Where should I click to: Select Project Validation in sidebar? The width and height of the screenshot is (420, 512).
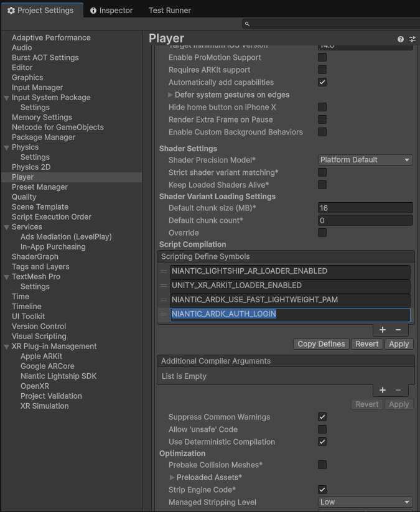coord(51,396)
